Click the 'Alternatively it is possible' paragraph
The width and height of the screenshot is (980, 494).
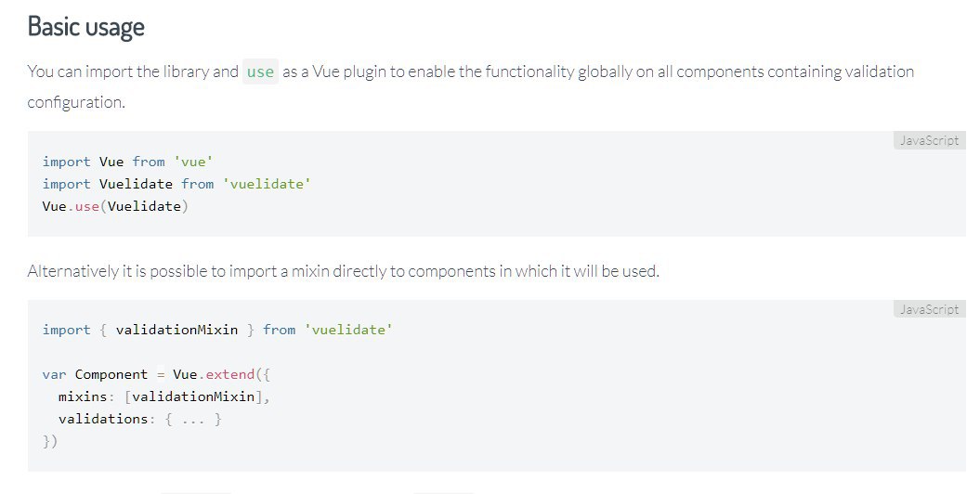point(343,271)
